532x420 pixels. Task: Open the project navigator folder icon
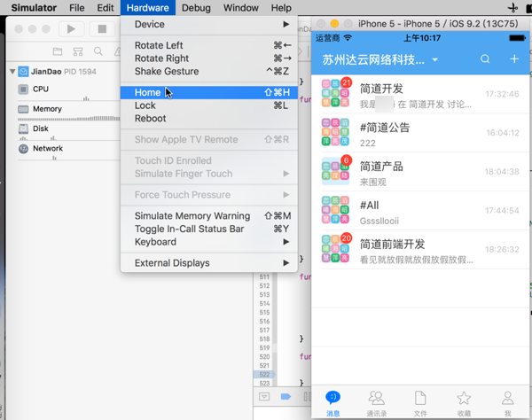point(58,51)
